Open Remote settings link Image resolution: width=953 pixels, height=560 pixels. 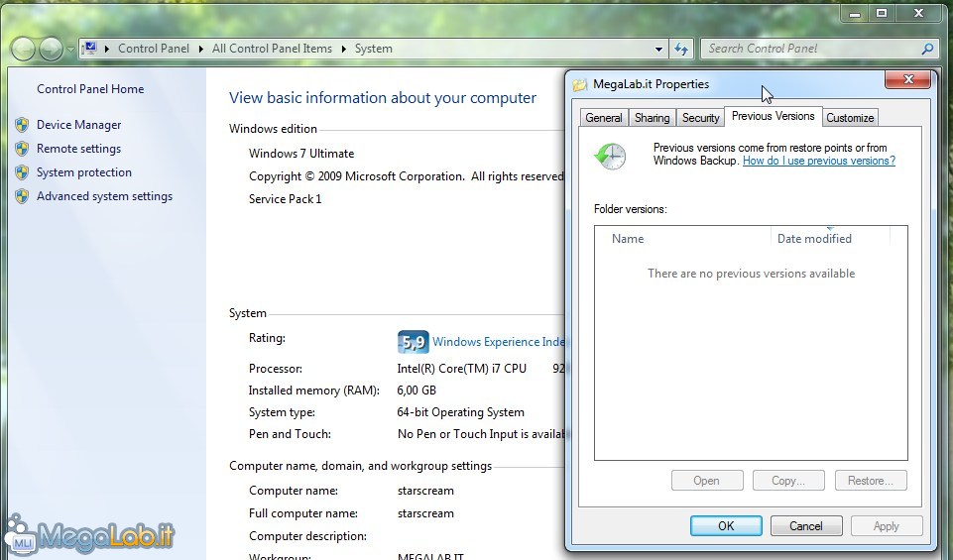click(x=79, y=149)
